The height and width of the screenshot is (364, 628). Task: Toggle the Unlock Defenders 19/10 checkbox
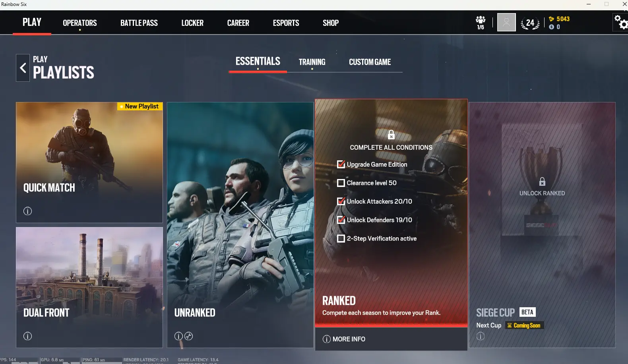click(x=341, y=220)
